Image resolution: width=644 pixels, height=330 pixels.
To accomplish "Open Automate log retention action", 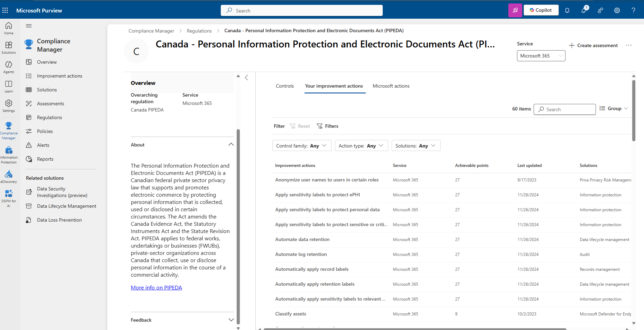I will pos(301,254).
